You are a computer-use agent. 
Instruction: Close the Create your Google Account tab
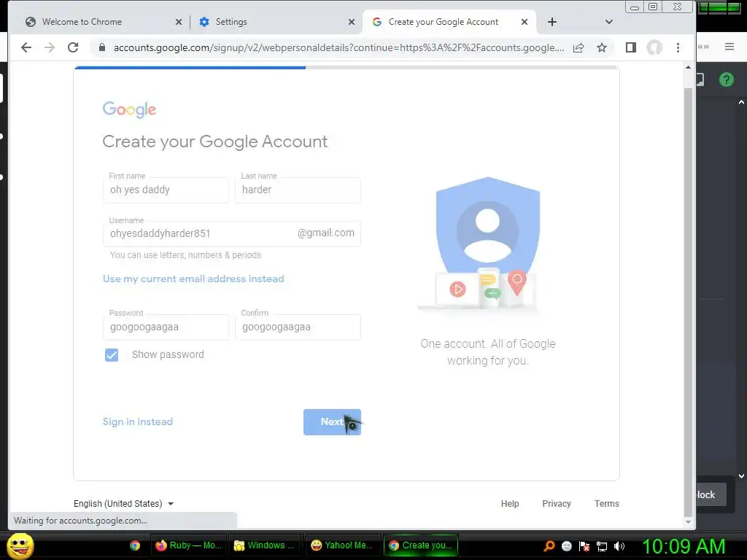pos(525,22)
